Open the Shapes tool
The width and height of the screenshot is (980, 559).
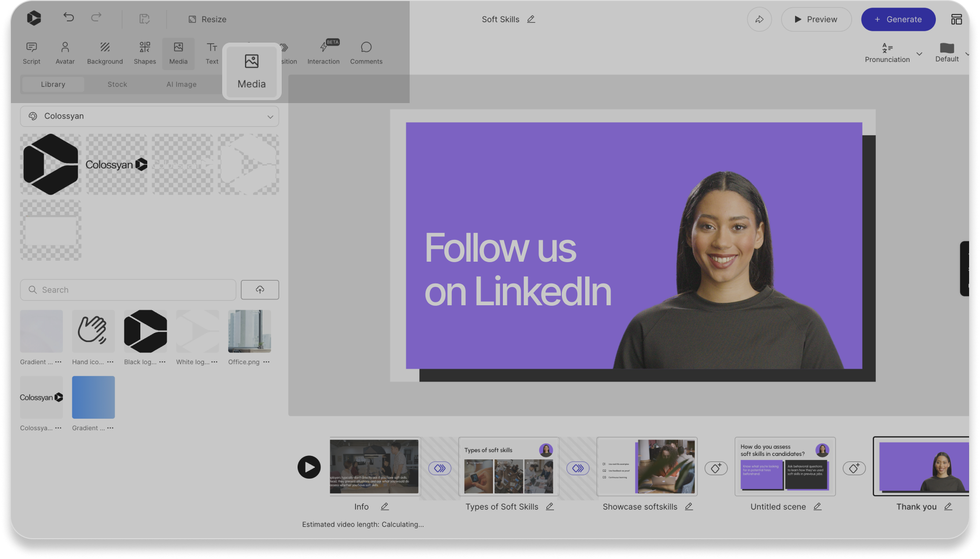pyautogui.click(x=145, y=53)
